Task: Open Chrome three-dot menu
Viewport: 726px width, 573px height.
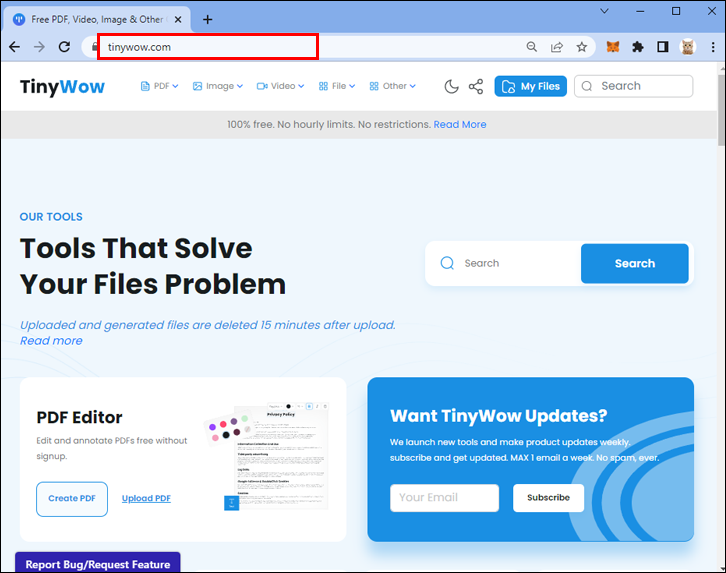Action: tap(713, 47)
